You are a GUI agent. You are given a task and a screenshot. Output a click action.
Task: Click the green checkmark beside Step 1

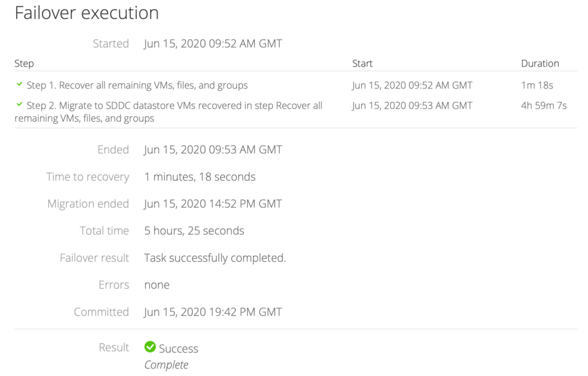pyautogui.click(x=19, y=84)
